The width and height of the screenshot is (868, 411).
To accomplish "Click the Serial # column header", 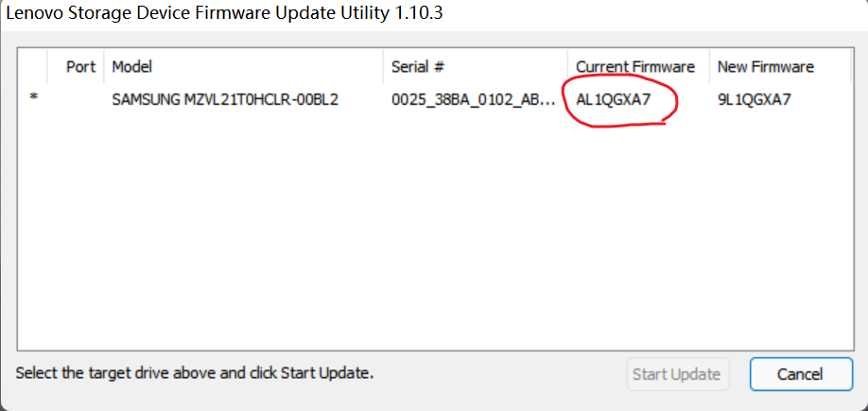I will pos(418,67).
